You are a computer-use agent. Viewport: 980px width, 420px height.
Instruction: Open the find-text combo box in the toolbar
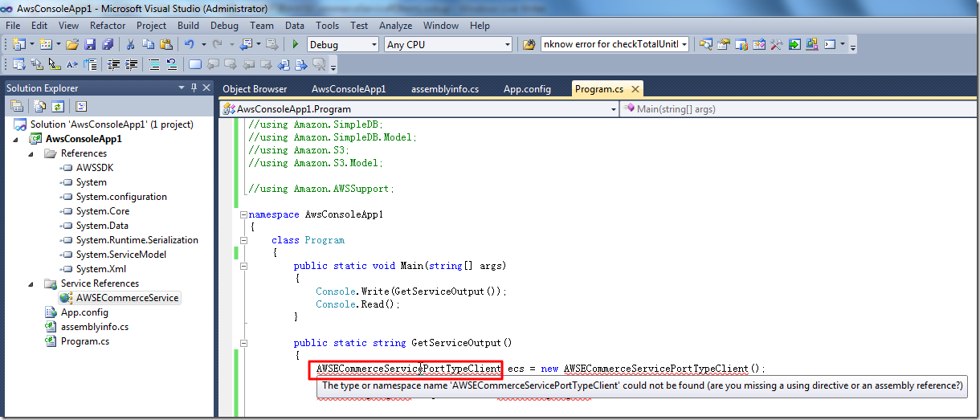[615, 44]
